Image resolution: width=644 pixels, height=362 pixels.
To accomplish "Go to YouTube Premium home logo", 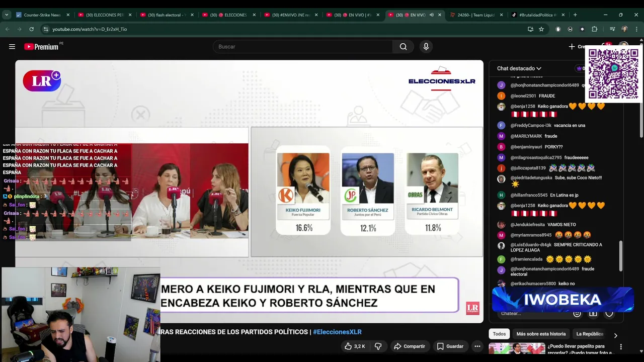I will coord(41,47).
